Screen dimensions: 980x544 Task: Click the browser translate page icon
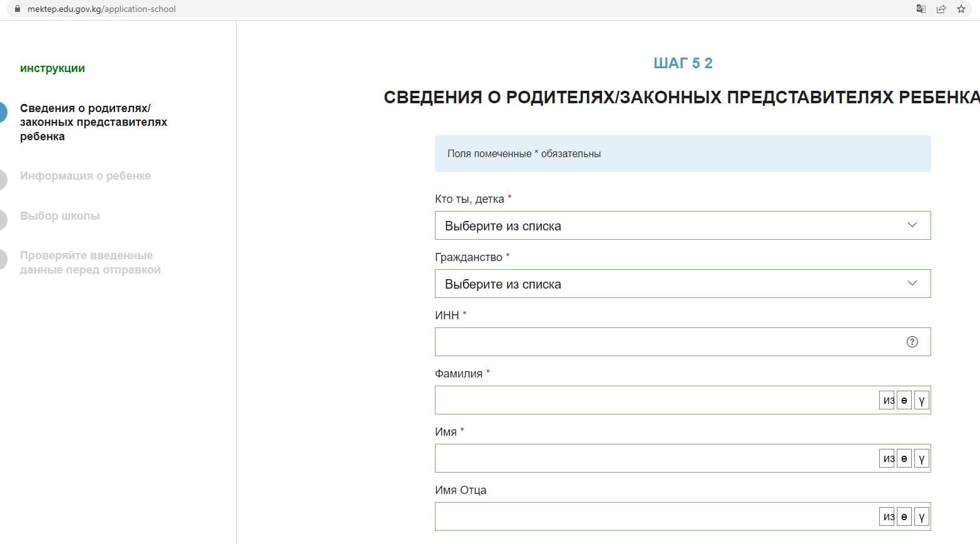click(921, 9)
